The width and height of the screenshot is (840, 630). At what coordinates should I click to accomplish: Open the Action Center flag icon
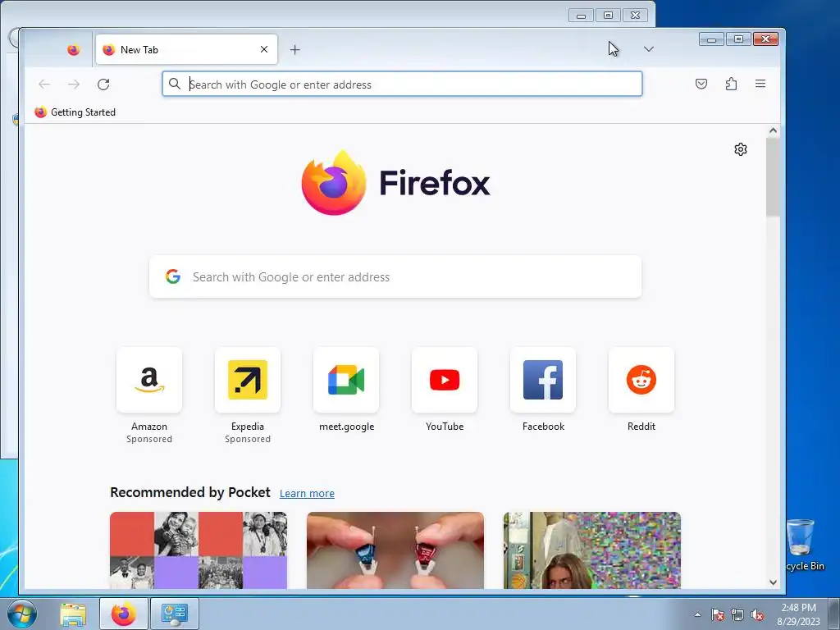(x=717, y=614)
